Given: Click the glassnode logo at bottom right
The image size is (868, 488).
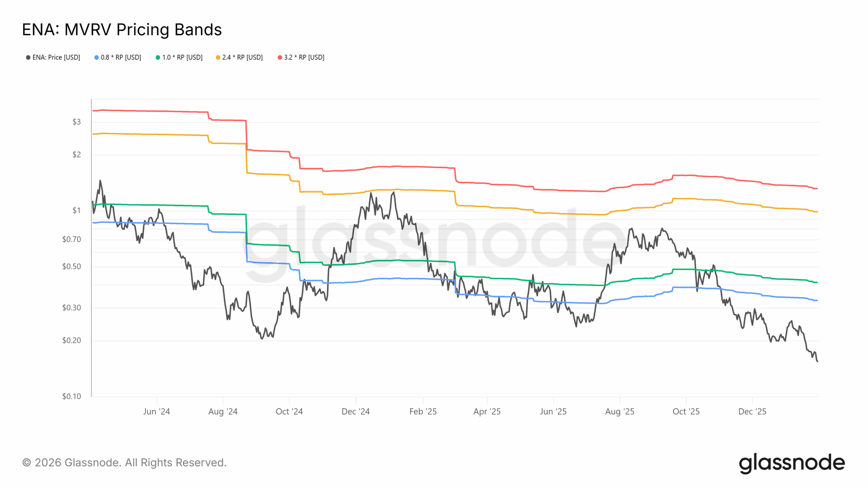Looking at the screenshot, I should pos(791,463).
